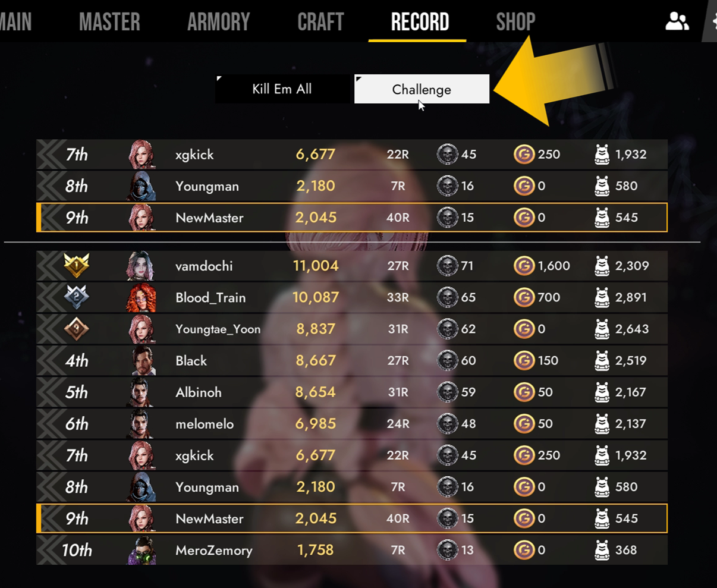Open the CRAFT tab

pyautogui.click(x=320, y=22)
